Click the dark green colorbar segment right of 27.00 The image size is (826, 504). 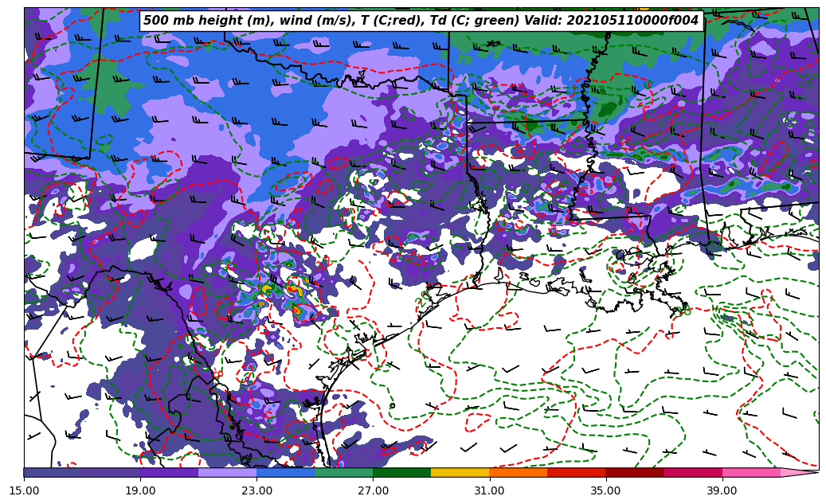[x=401, y=472]
